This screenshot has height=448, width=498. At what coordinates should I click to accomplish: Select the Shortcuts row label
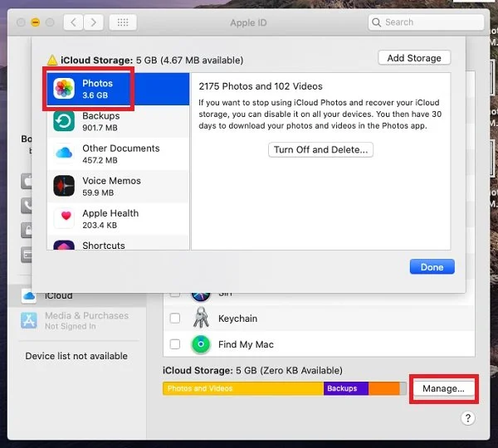pyautogui.click(x=104, y=246)
